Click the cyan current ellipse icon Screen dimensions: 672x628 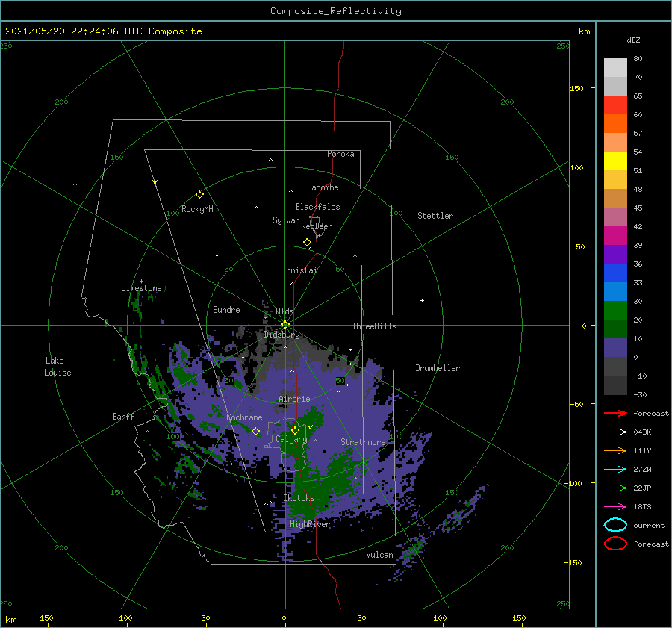pos(615,525)
